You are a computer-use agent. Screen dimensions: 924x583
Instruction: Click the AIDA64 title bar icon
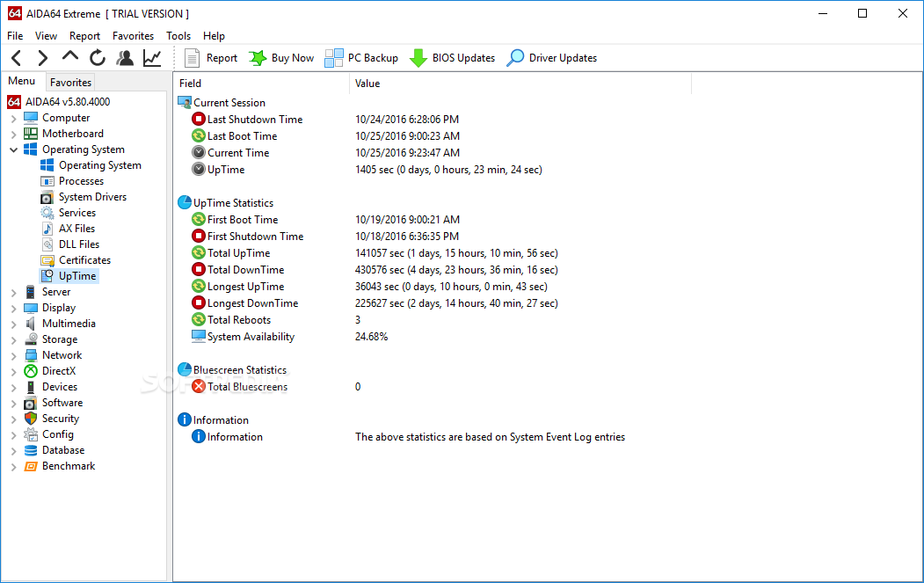click(15, 13)
